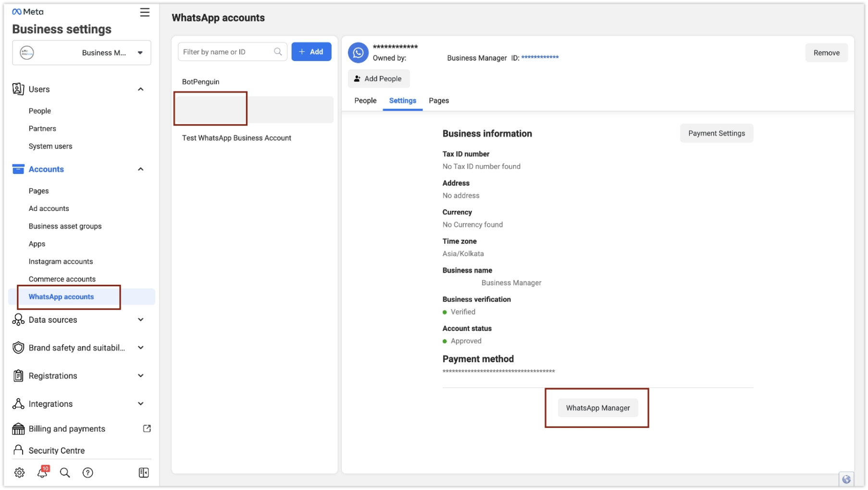Click the Integrations icon
Screen dimensions: 868x490
[18, 404]
